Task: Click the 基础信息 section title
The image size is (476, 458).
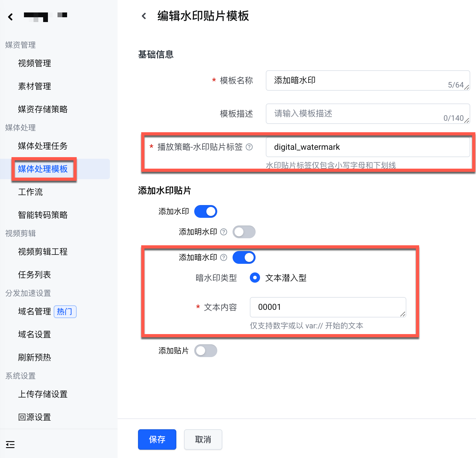Action: pyautogui.click(x=156, y=55)
